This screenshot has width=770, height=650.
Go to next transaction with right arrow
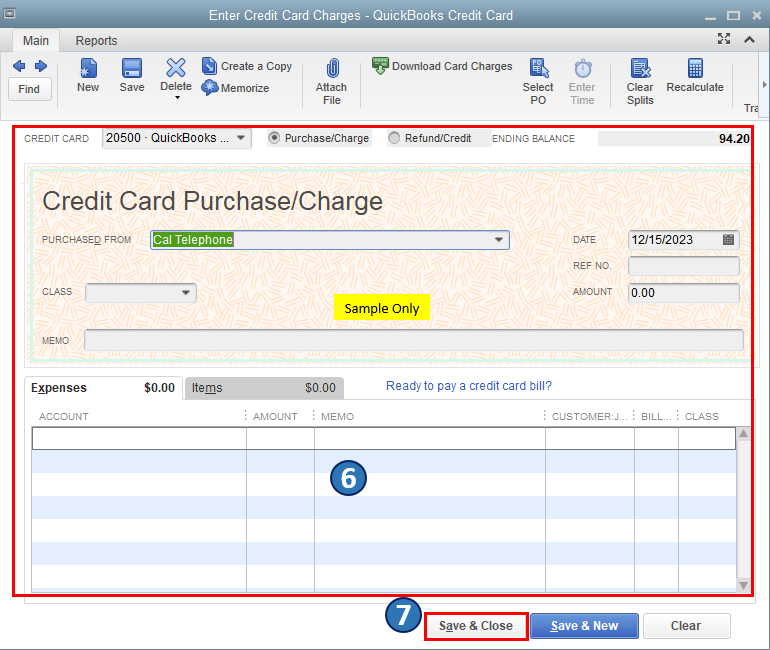coord(41,66)
